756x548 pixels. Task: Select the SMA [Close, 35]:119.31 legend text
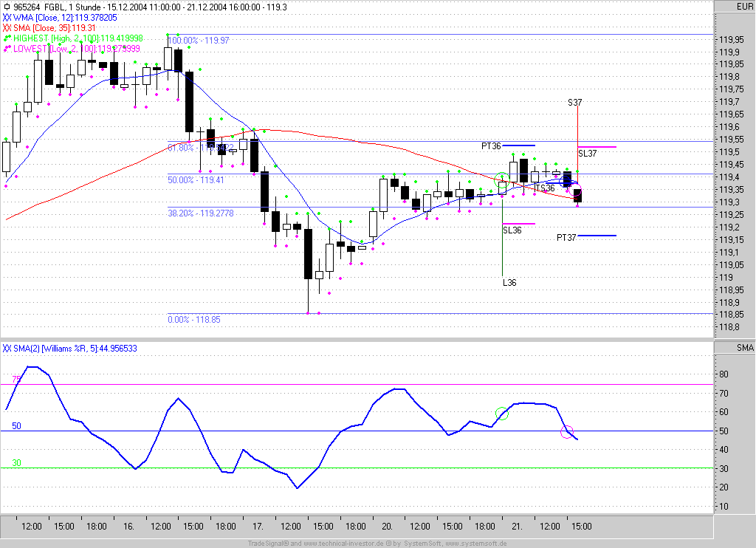(55, 28)
